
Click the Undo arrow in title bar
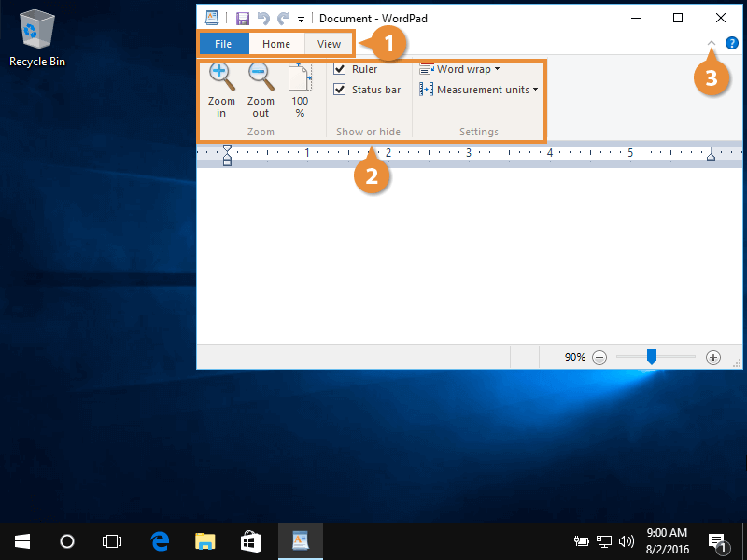click(263, 18)
